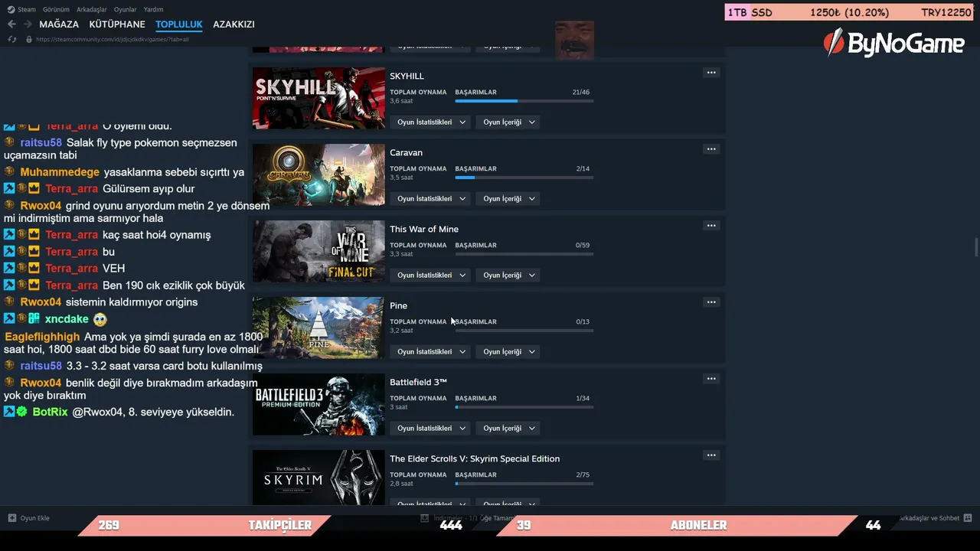
Task: Click the '3 saat' playtime under Battlefield 3
Action: click(x=399, y=407)
